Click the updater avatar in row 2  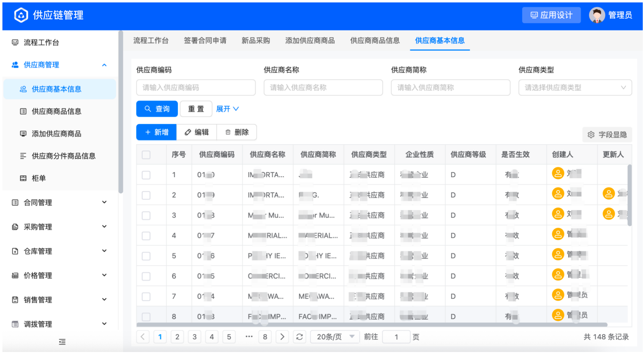(609, 194)
